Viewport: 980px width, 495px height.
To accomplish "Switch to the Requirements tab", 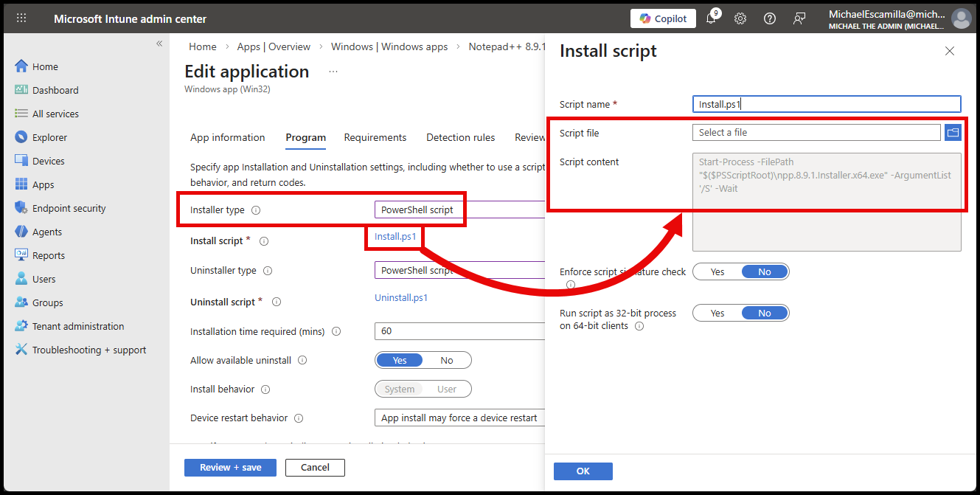I will pos(375,137).
